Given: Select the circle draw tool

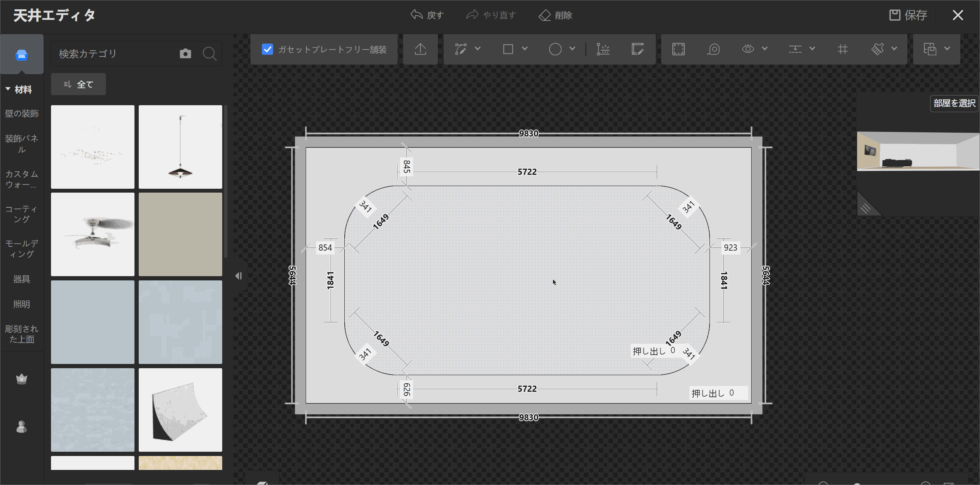Looking at the screenshot, I should click(x=555, y=49).
